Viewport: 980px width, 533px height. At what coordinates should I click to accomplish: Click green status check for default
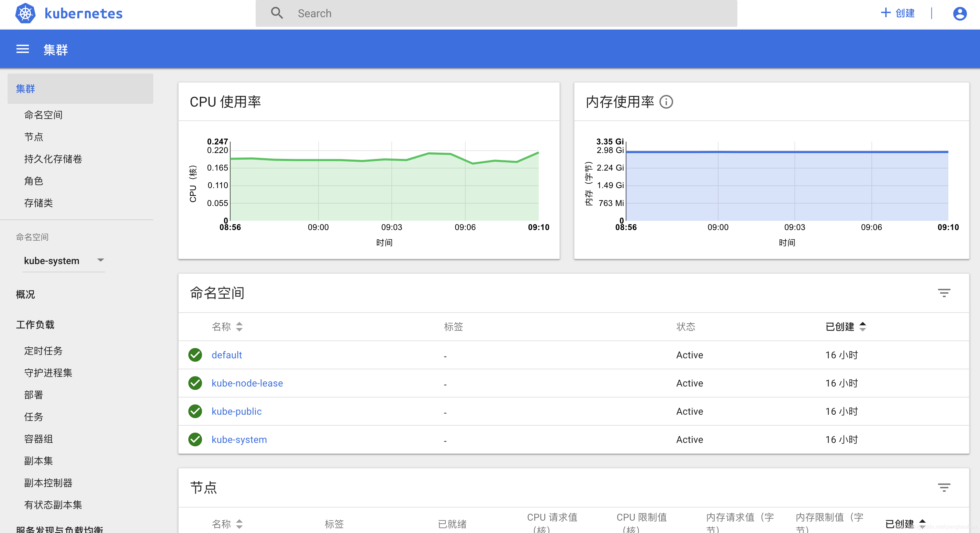click(x=195, y=355)
